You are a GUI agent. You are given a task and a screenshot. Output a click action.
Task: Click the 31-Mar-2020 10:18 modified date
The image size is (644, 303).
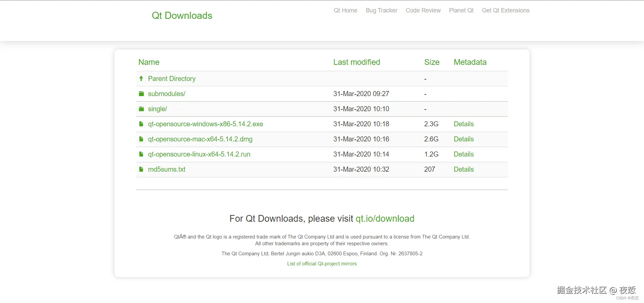pyautogui.click(x=361, y=124)
